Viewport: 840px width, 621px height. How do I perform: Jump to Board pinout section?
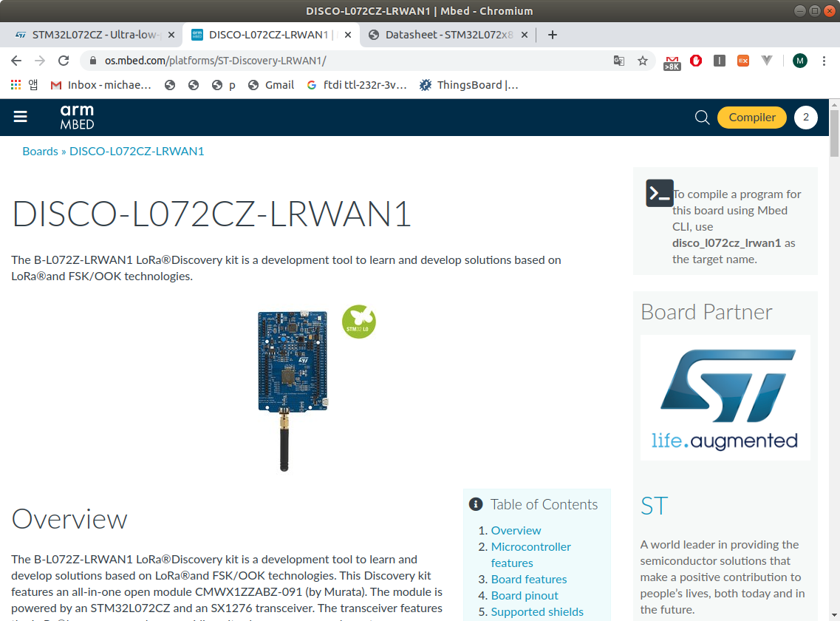pos(525,596)
